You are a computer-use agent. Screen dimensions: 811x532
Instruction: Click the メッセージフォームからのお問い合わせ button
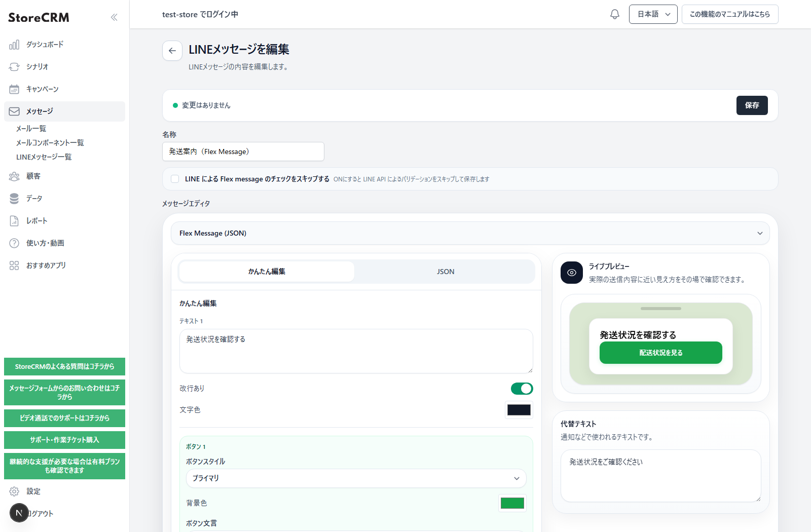pyautogui.click(x=64, y=392)
